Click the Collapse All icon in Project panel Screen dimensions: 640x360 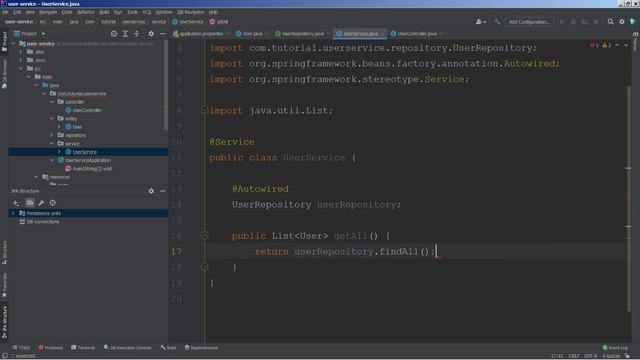137,34
